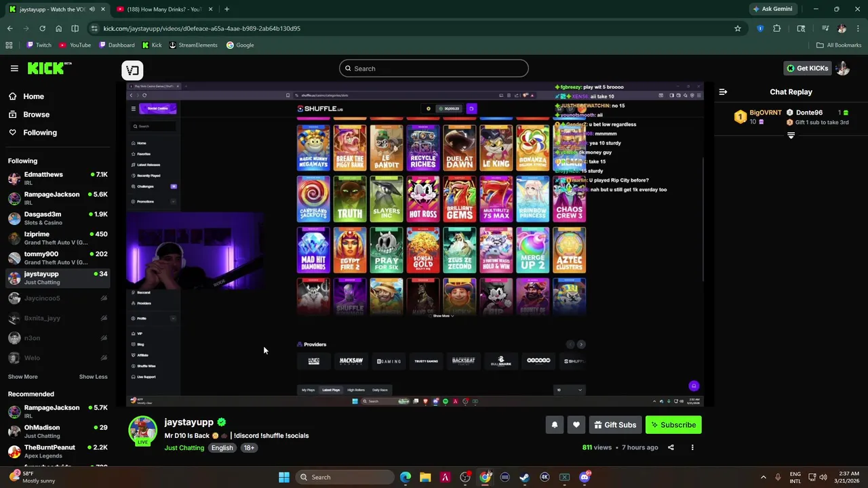Share this video with the share icon
Screen dimensions: 868x488
(671, 447)
